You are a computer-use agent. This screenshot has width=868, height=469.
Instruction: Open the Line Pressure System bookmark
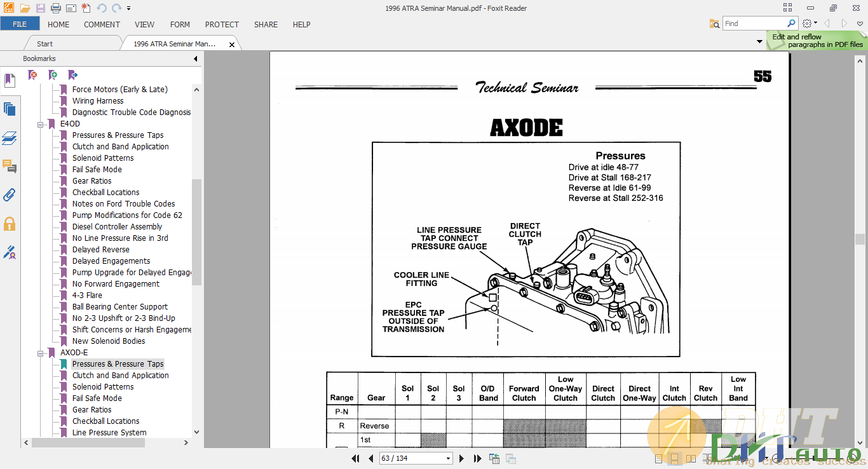109,433
